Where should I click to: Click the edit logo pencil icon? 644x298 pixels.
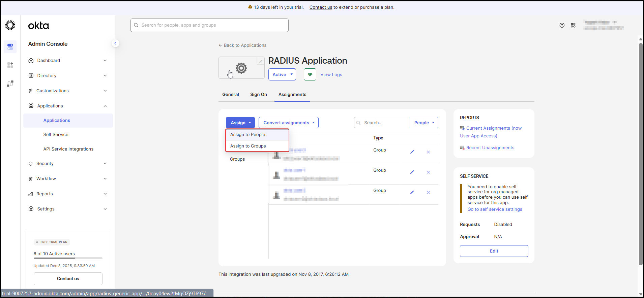[x=260, y=61]
